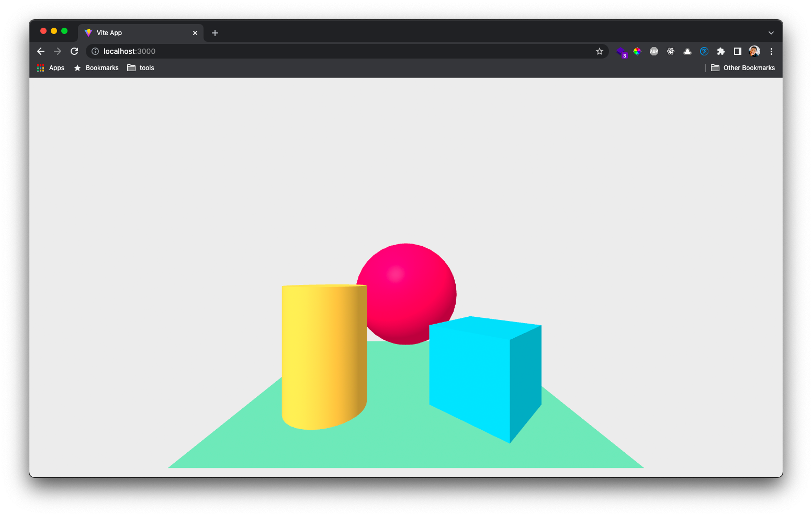Open the Extensions puzzle menu

[x=721, y=51]
